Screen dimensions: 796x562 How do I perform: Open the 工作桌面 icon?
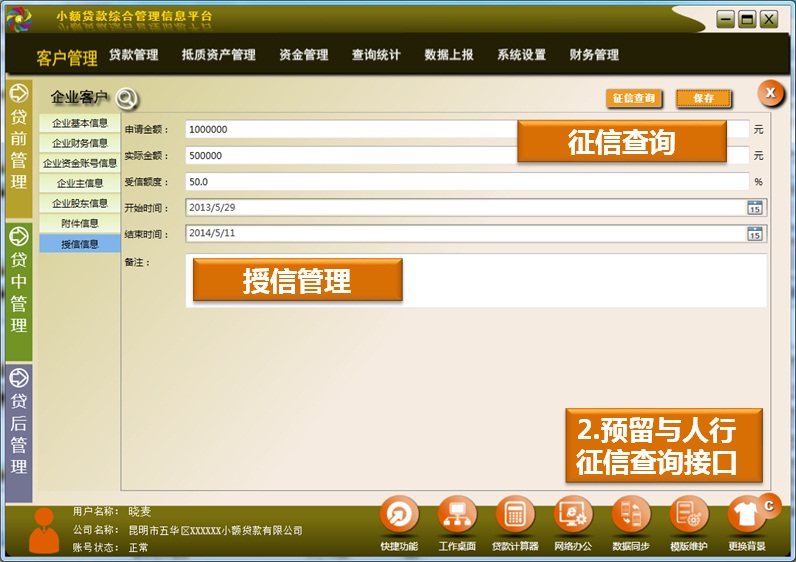click(457, 517)
